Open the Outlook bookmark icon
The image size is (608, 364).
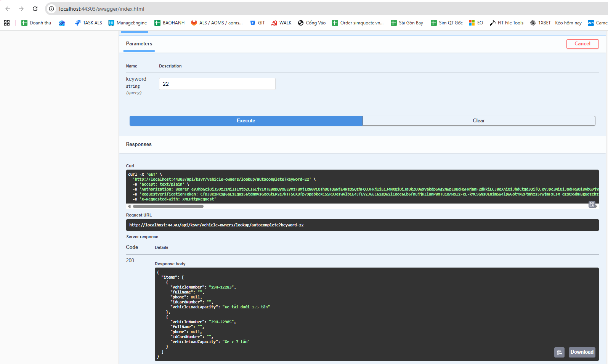point(62,23)
